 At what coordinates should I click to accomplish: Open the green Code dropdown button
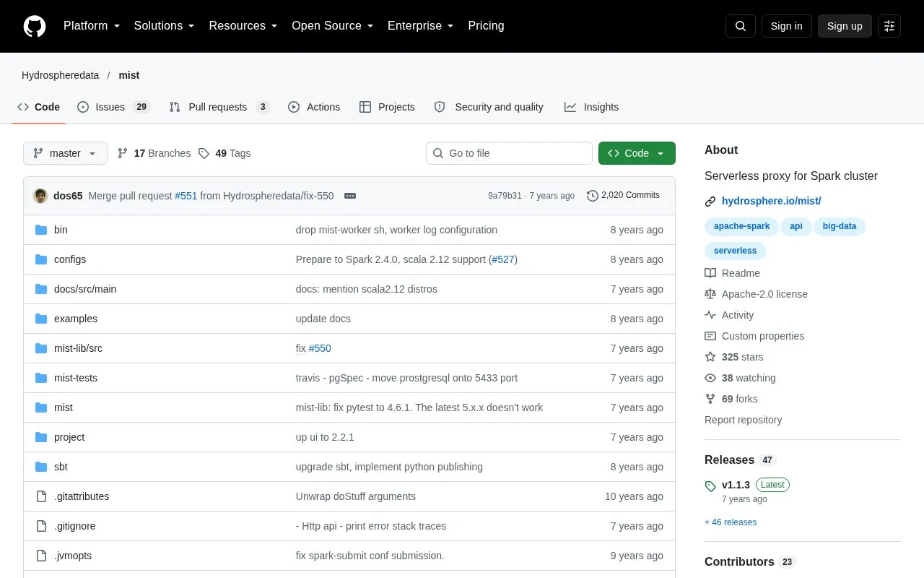(x=637, y=153)
